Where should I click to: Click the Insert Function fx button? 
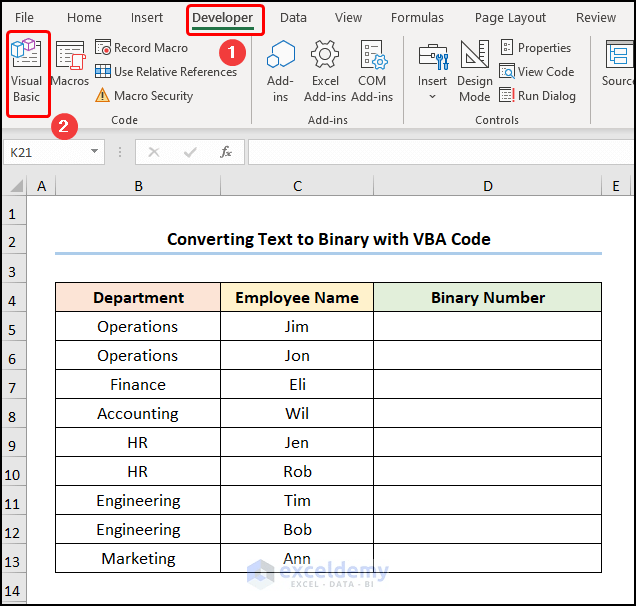[x=226, y=152]
